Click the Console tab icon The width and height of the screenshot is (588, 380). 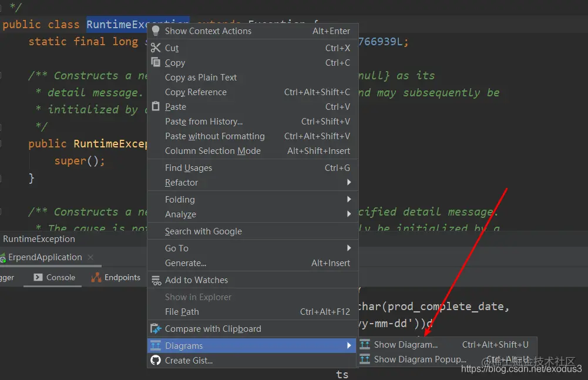38,277
